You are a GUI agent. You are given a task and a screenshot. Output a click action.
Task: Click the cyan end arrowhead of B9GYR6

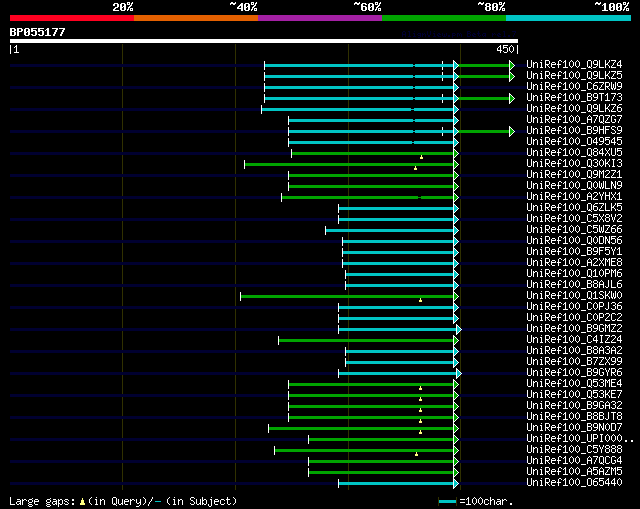459,373
